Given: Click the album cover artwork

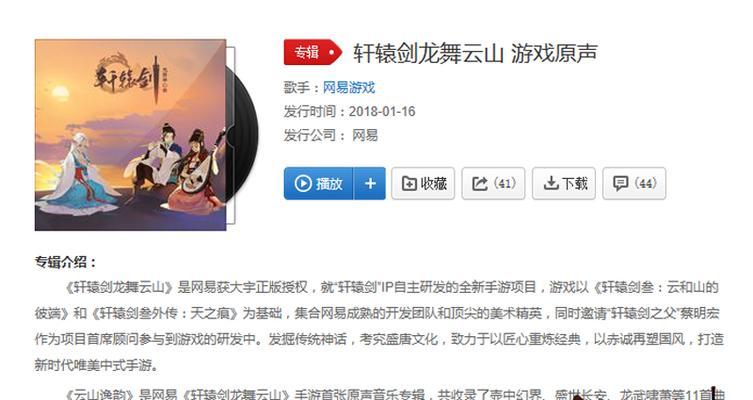Looking at the screenshot, I should [130, 135].
